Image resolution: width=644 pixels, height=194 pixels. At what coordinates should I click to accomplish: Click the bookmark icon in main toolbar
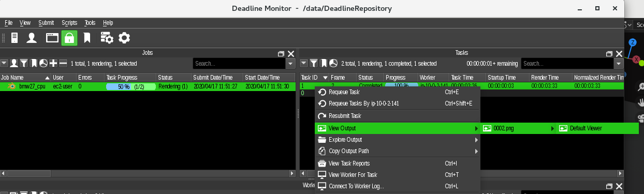(87, 38)
